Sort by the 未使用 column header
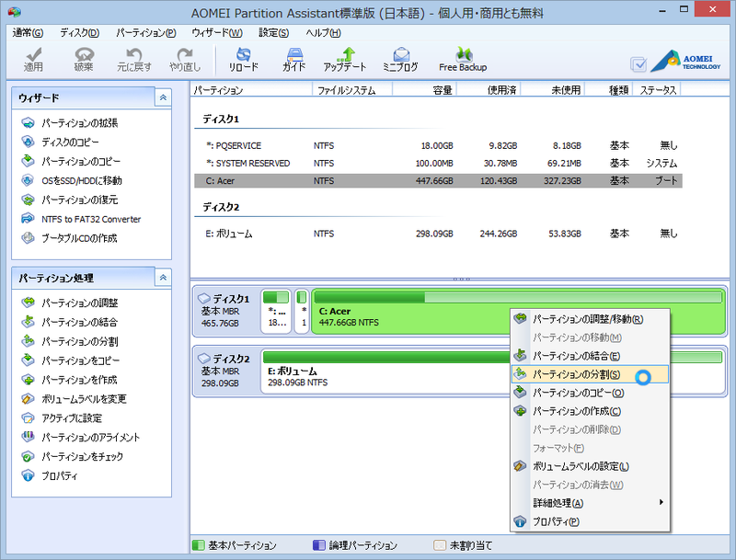The width and height of the screenshot is (736, 560). click(553, 89)
